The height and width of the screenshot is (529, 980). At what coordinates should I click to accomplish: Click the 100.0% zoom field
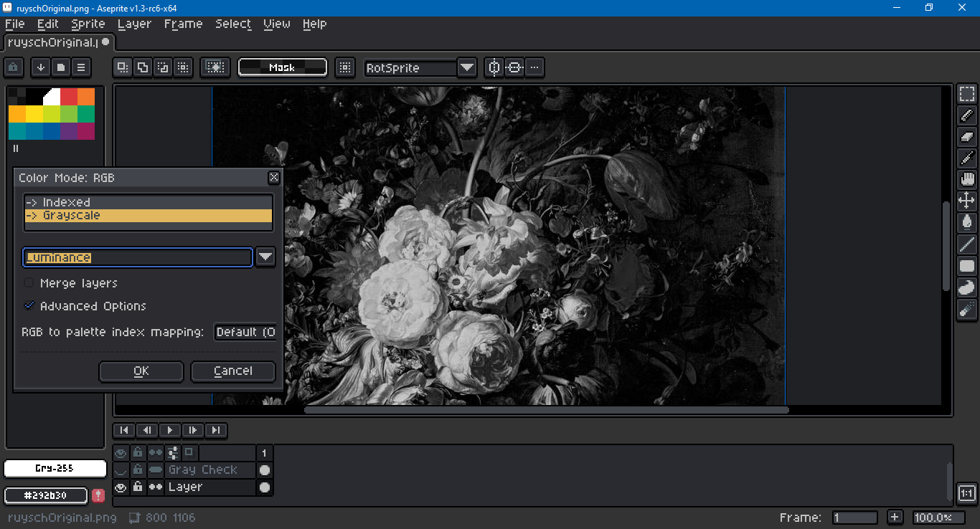(938, 518)
